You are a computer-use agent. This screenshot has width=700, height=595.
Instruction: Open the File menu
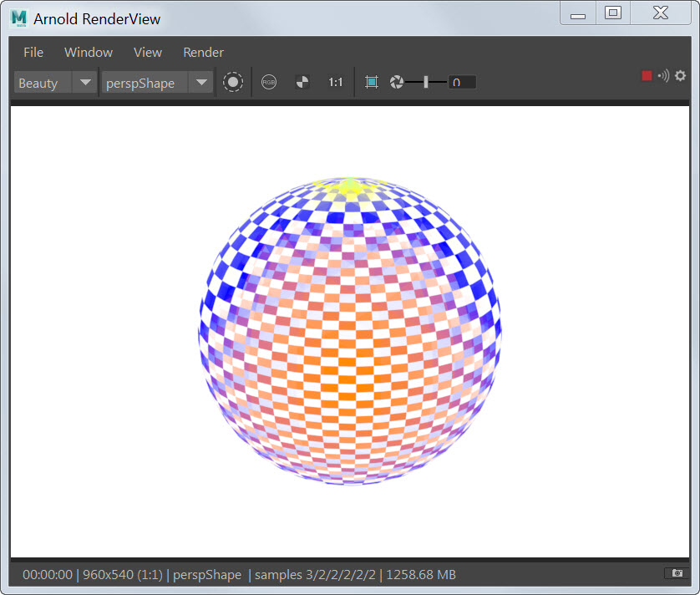(33, 52)
